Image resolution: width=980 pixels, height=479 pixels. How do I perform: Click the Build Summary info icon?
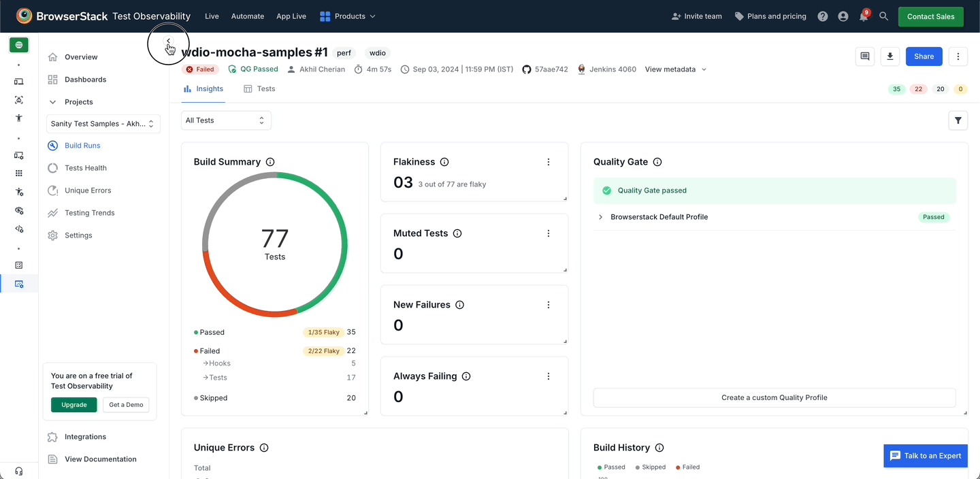(x=270, y=162)
